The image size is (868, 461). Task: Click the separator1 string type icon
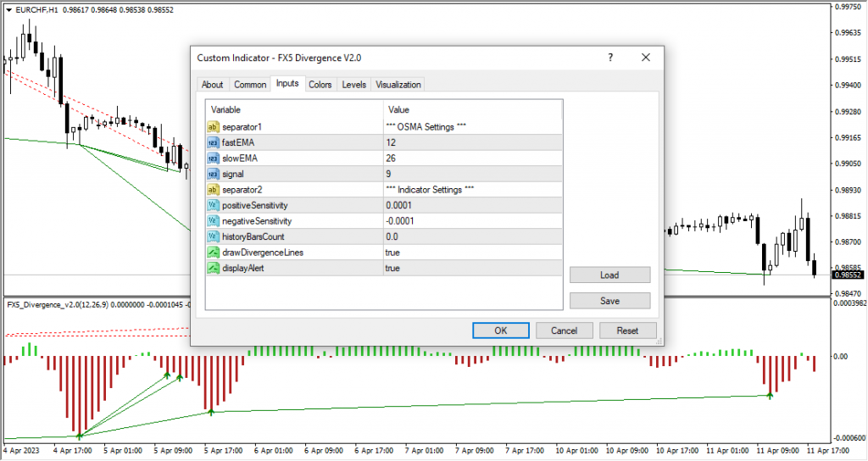pos(214,126)
